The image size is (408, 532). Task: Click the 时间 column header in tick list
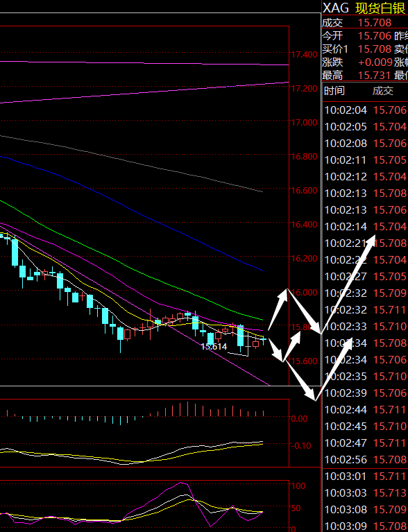point(334,91)
